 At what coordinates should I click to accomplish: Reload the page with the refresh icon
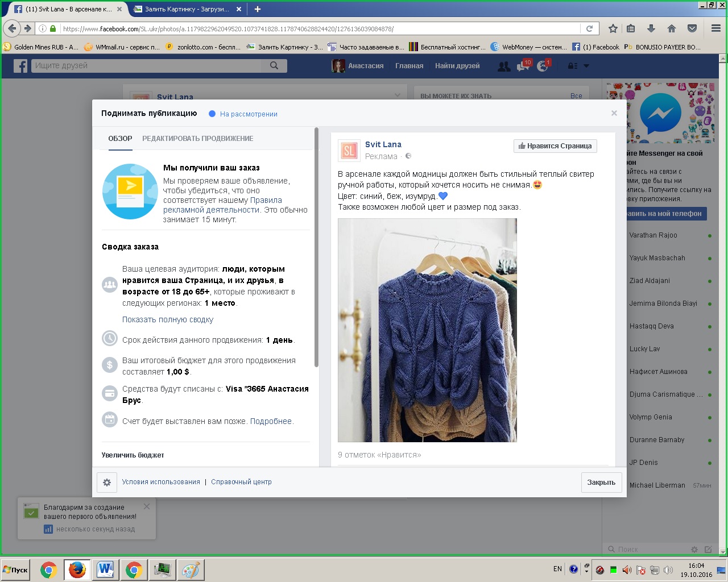[x=589, y=28]
